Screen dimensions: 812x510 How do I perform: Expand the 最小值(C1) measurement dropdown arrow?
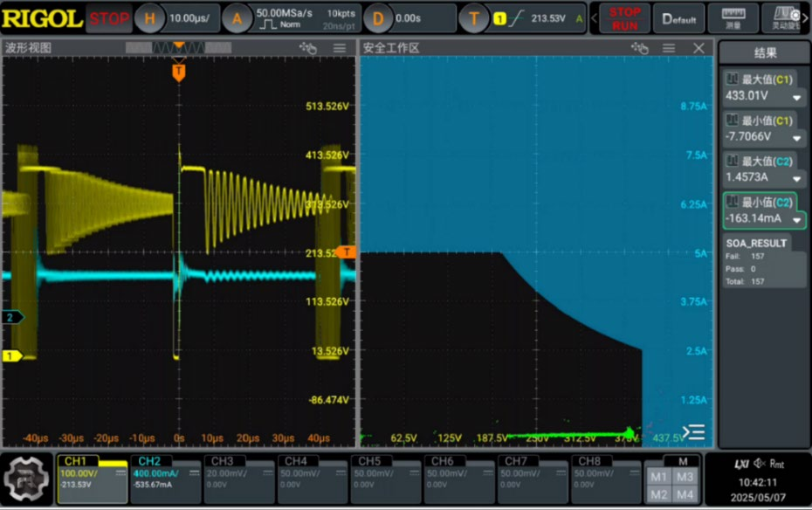coord(796,138)
